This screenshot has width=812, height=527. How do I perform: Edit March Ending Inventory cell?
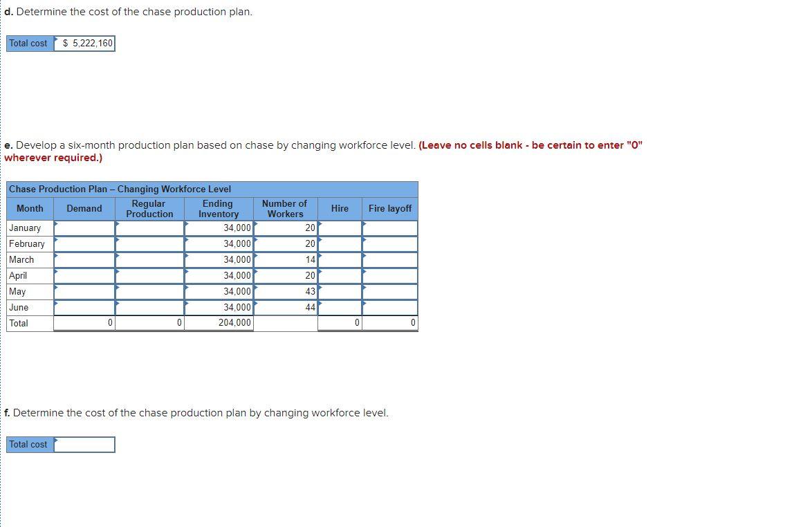[219, 260]
